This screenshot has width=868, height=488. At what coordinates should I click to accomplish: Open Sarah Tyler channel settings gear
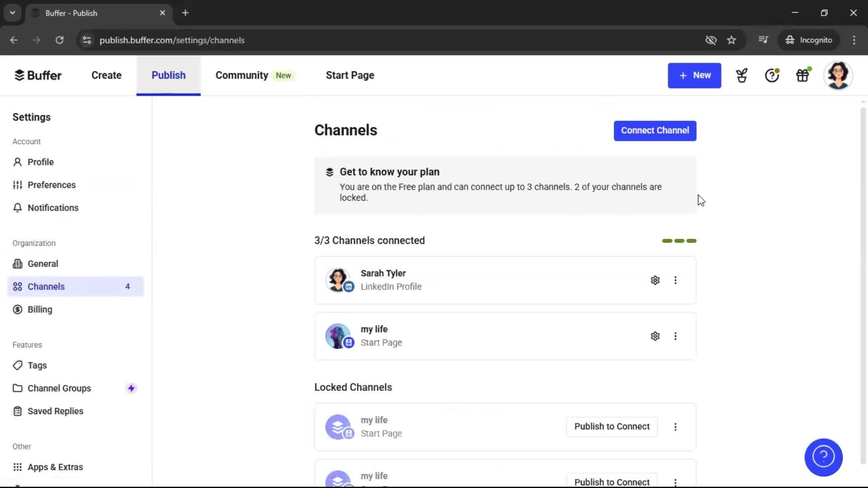[x=655, y=280]
